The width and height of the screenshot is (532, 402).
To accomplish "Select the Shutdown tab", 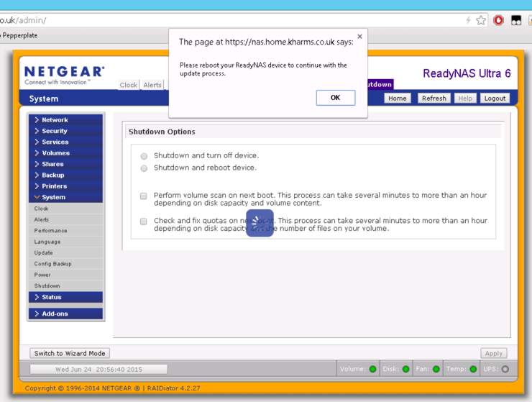I will (x=380, y=84).
